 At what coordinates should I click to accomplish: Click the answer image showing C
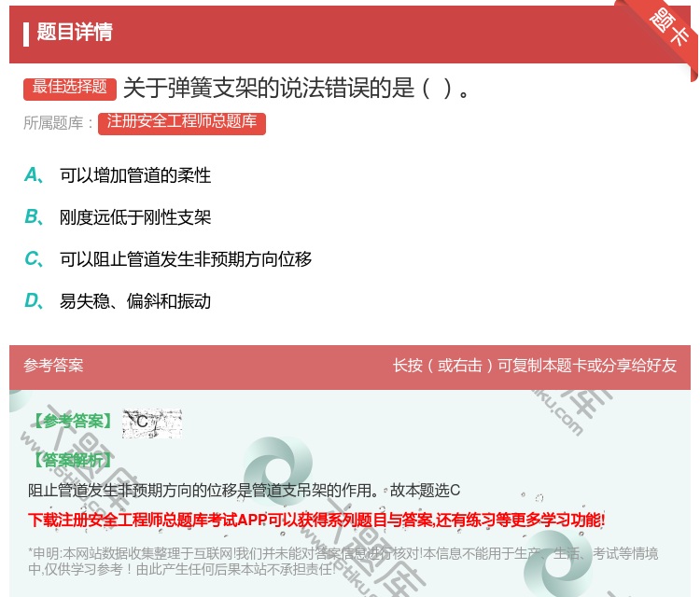coord(152,423)
